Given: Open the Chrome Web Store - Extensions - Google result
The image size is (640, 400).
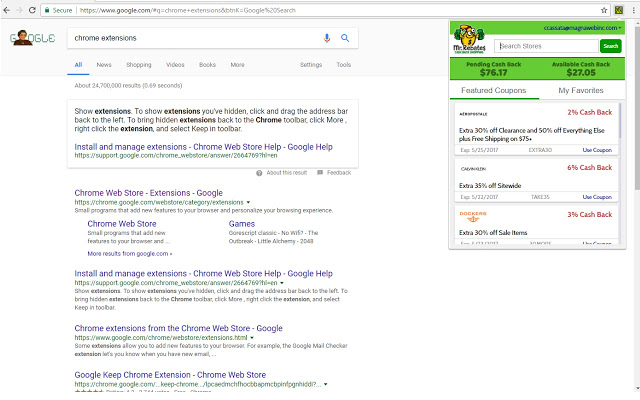Looking at the screenshot, I should pos(149,193).
